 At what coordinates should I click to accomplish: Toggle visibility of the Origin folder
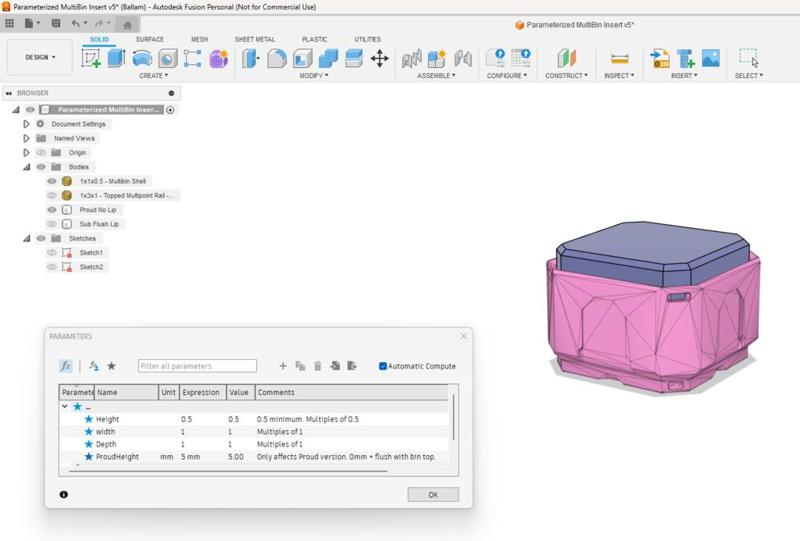tap(41, 153)
